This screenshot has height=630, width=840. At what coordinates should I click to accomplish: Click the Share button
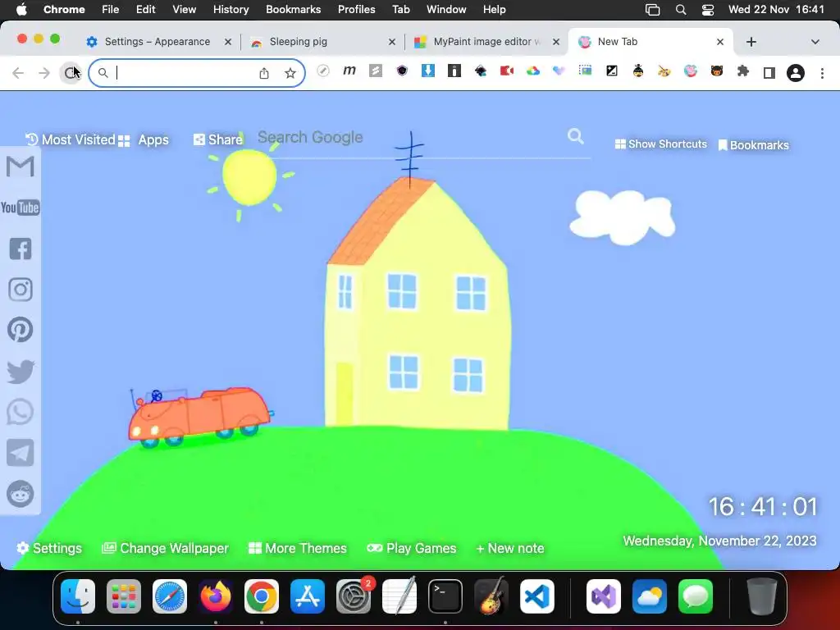coord(218,139)
